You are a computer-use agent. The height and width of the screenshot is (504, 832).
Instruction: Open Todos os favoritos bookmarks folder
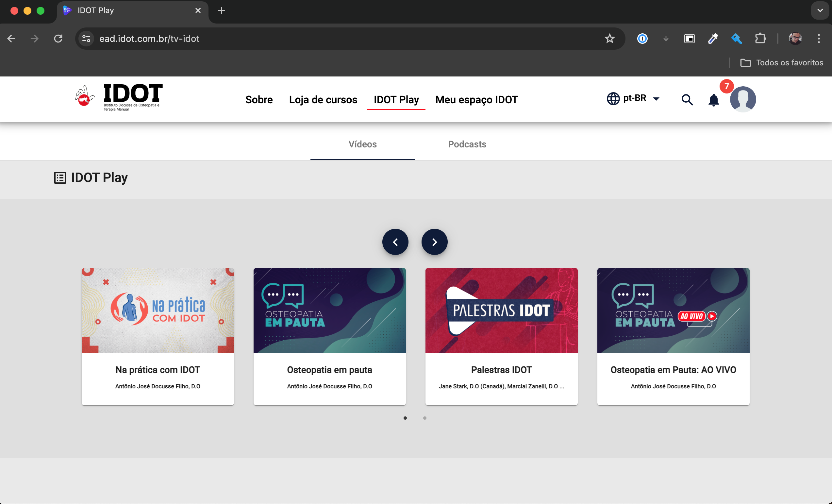click(781, 62)
